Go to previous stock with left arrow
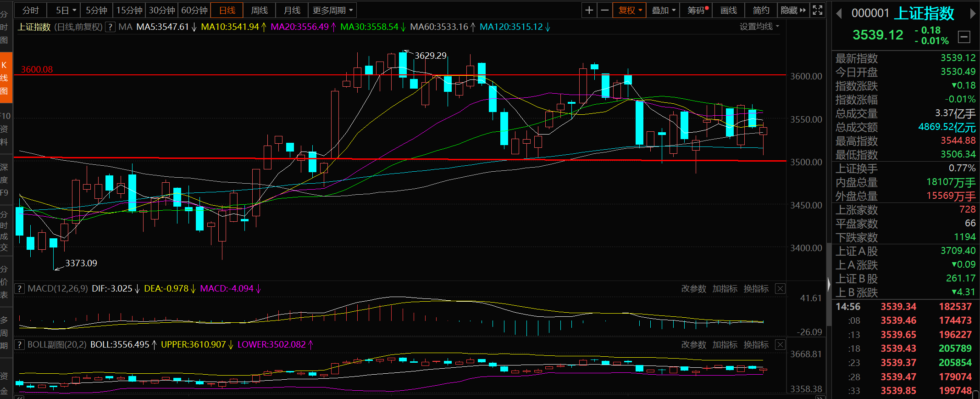Screen dimensions: 980x399 839,14
